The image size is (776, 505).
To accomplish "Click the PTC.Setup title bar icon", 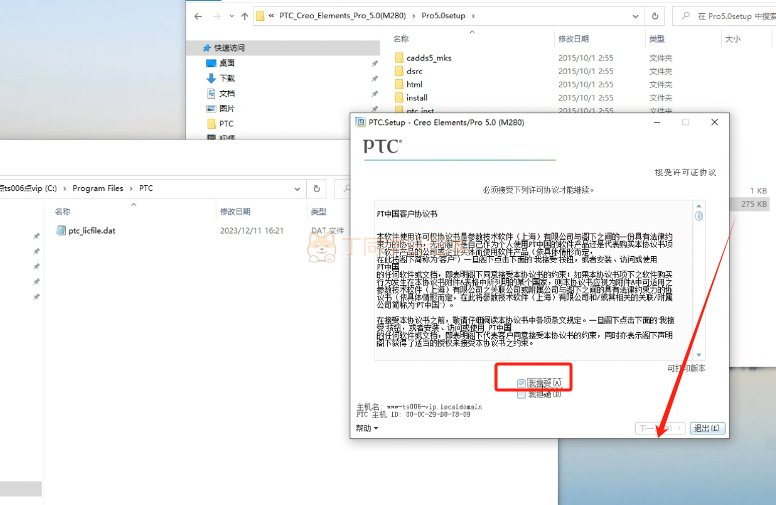I will click(361, 122).
